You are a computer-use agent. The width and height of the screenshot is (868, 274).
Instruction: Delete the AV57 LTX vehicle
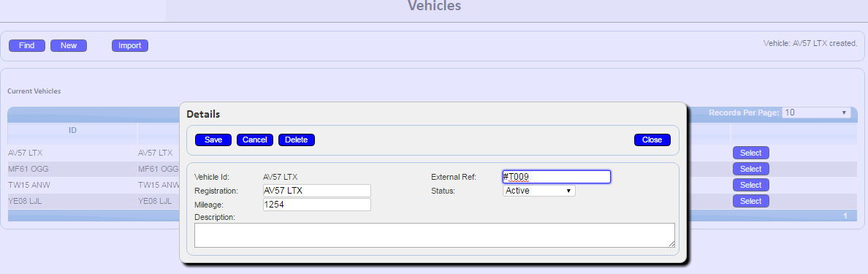click(x=296, y=140)
